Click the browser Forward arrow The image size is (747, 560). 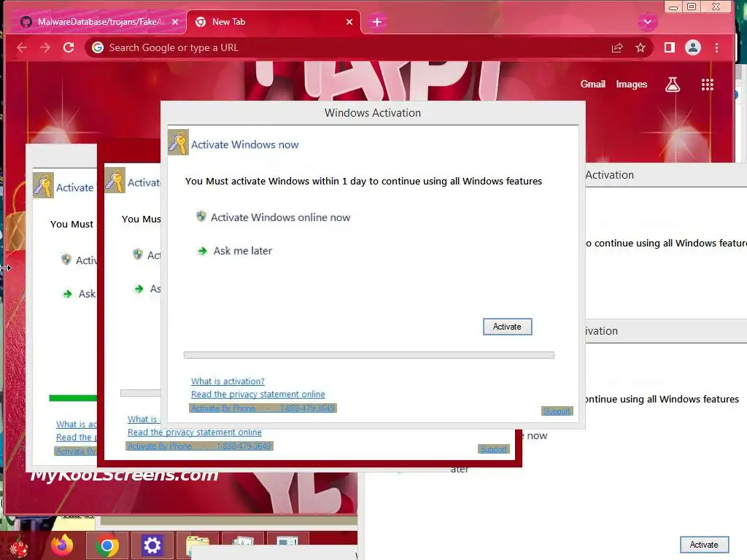tap(45, 47)
